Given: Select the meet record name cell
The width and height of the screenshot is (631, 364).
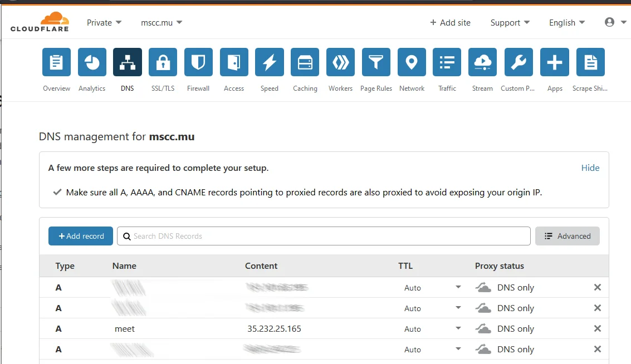Looking at the screenshot, I should 125,328.
